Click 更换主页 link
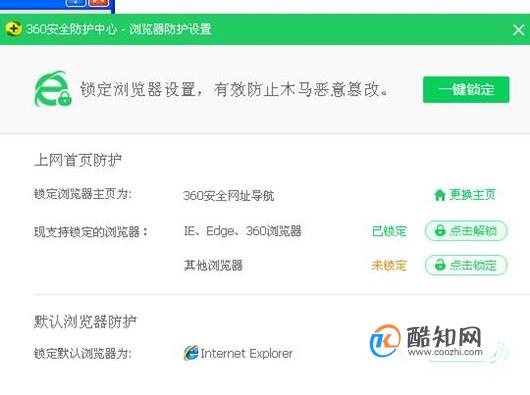 click(x=472, y=195)
